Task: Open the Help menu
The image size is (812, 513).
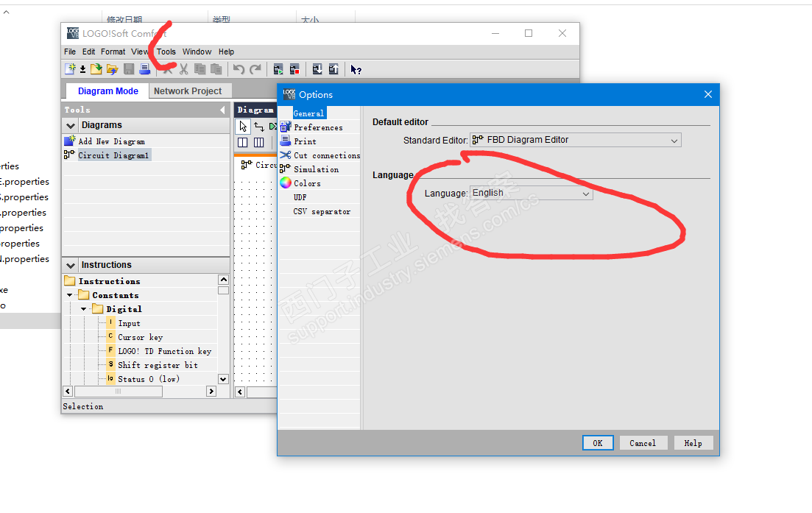Action: click(x=226, y=52)
